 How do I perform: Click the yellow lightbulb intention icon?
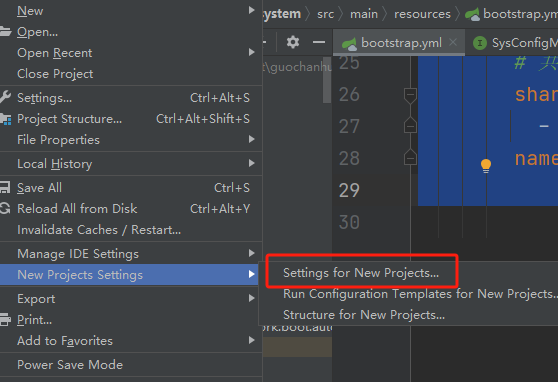486,166
